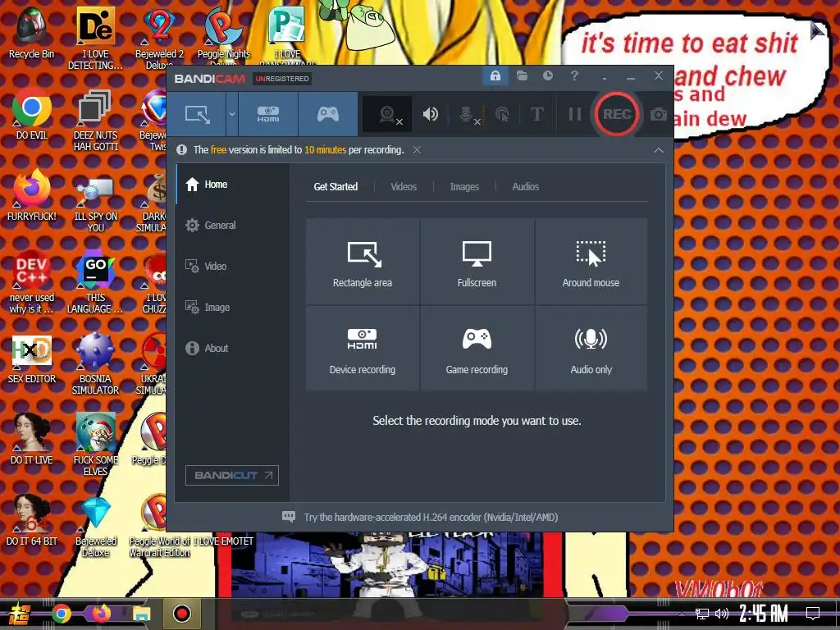
Task: Open the tray volume icon
Action: pos(722,614)
